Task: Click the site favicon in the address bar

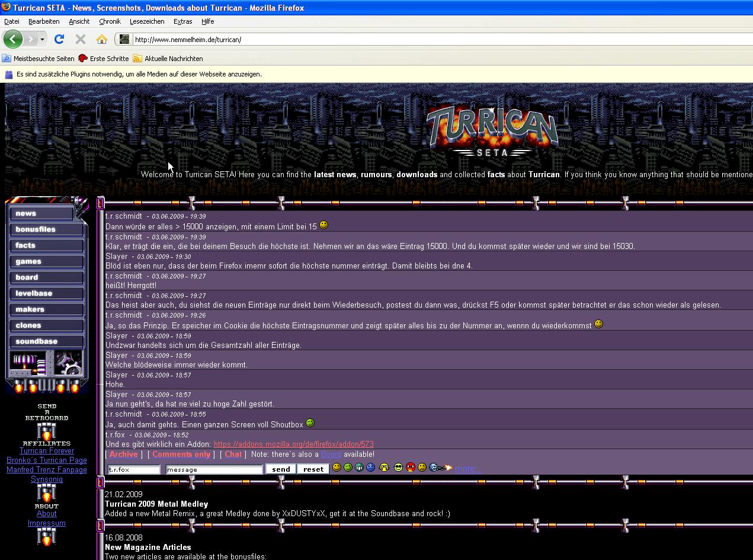Action: coord(124,39)
